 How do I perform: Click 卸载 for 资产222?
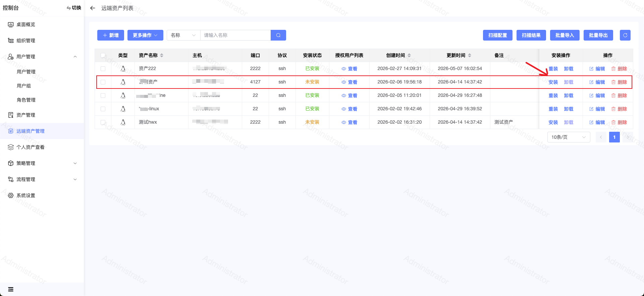point(569,69)
